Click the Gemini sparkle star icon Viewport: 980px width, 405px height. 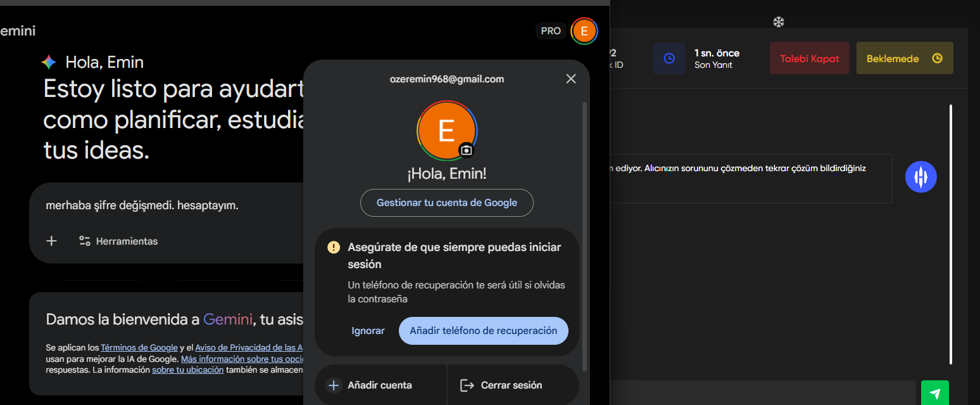pyautogui.click(x=49, y=62)
